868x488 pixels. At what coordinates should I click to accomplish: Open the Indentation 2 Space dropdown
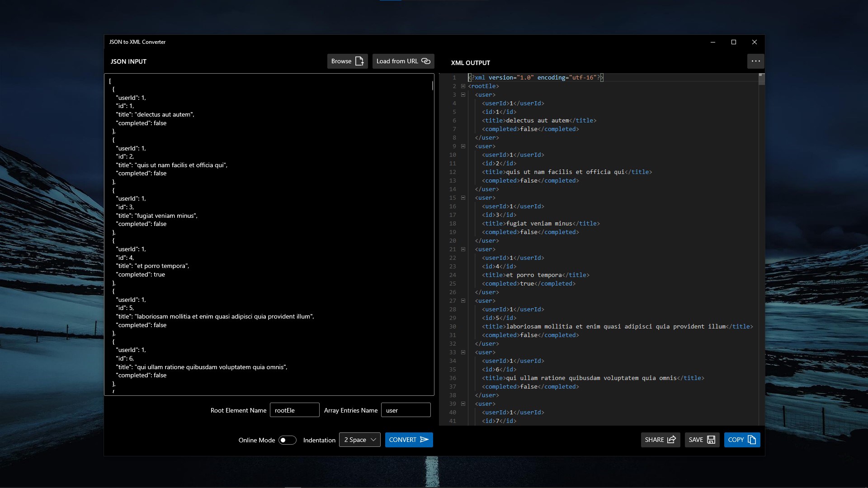[x=360, y=440]
